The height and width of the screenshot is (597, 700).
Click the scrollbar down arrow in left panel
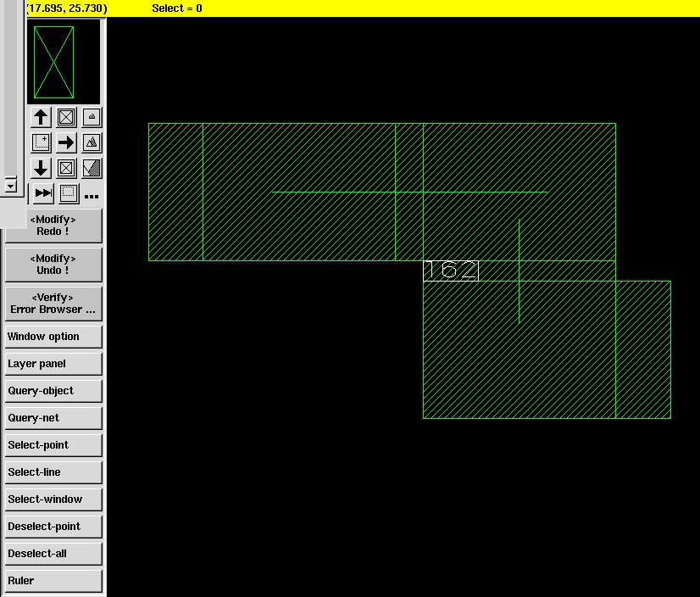click(10, 185)
